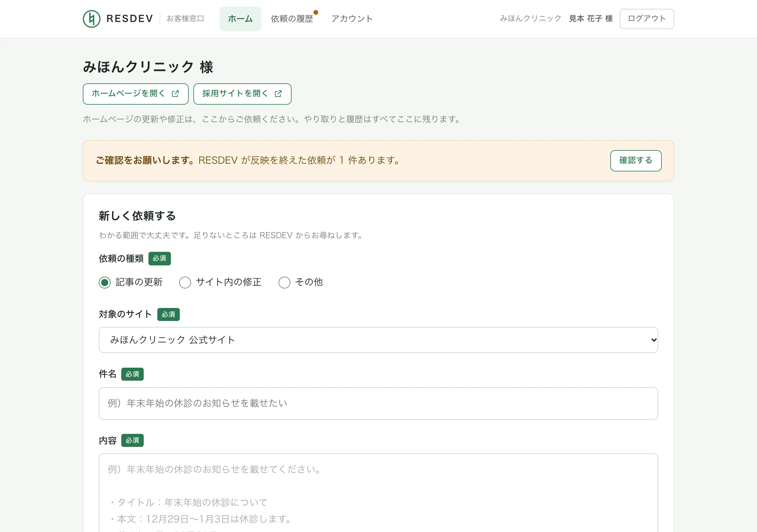Open the 採用サイトを開く link button
The image size is (757, 532).
click(x=242, y=94)
